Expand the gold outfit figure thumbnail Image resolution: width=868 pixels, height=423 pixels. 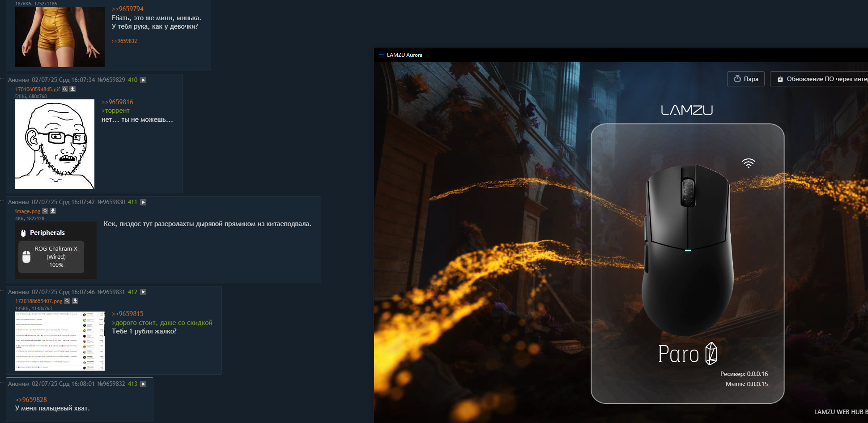coord(60,37)
